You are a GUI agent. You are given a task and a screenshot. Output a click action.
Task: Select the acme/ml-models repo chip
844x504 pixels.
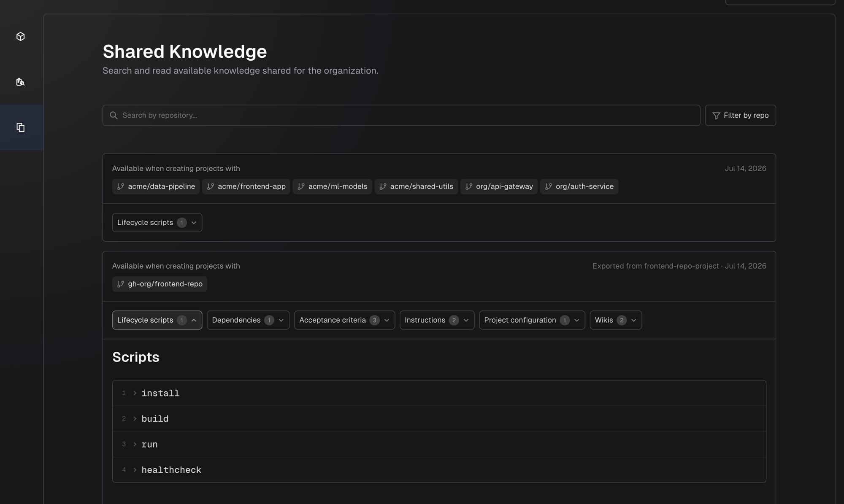pos(332,186)
